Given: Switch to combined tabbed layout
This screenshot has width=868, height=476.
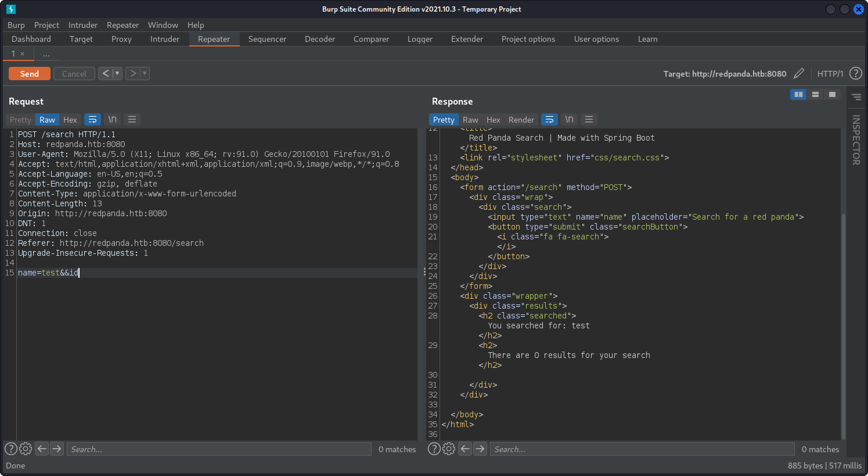Looking at the screenshot, I should click(x=832, y=94).
